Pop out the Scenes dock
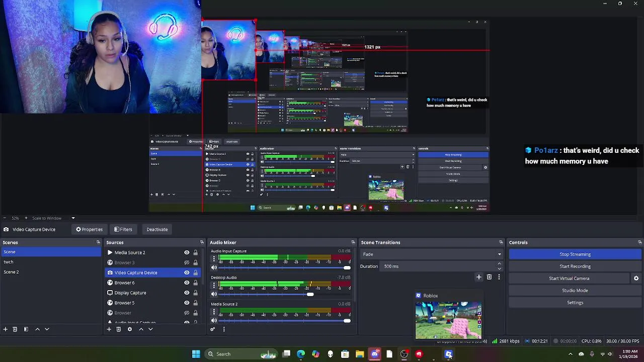Screen dimensions: 644x362 click(x=98, y=242)
